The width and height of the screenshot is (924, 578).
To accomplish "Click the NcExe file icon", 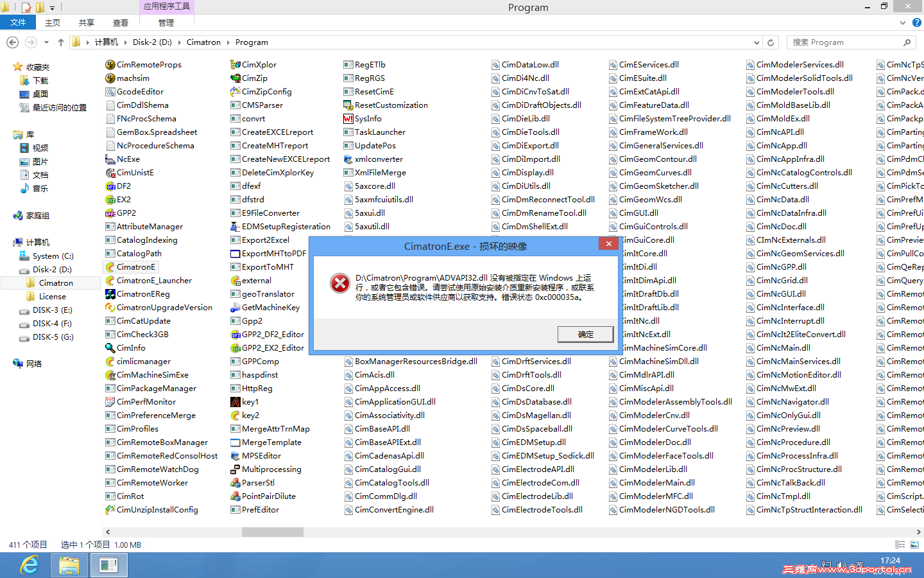I will coord(110,159).
